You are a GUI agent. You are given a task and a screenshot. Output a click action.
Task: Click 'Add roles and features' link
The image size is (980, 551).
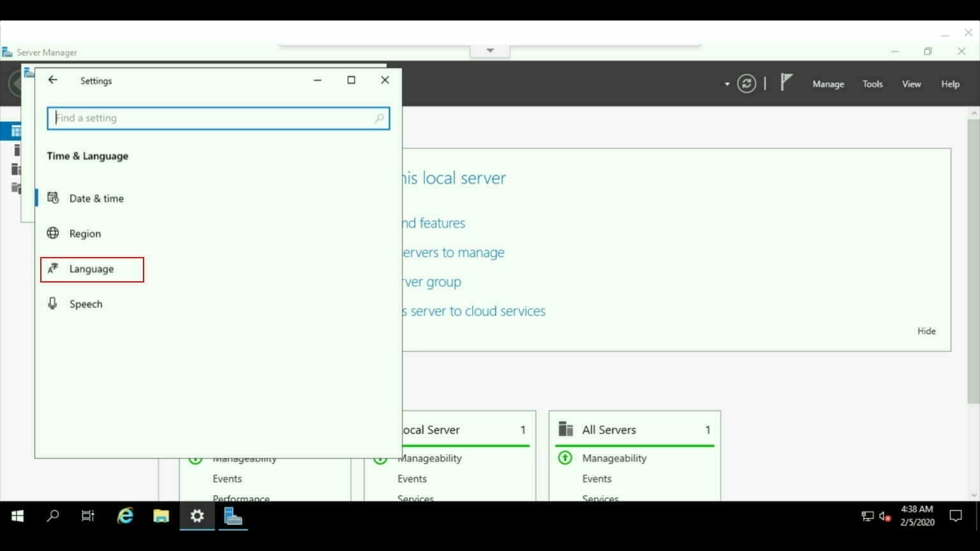pos(434,223)
